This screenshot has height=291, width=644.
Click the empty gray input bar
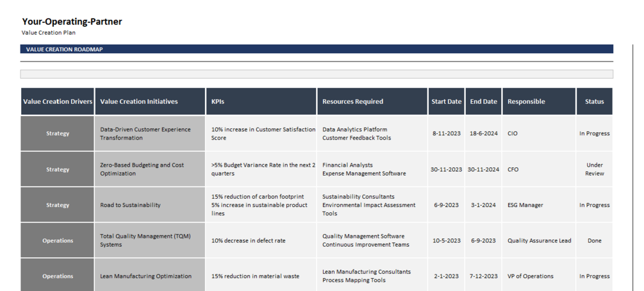[x=317, y=74]
